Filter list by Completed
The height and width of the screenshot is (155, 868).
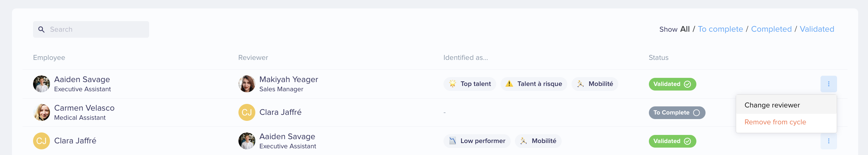(771, 29)
